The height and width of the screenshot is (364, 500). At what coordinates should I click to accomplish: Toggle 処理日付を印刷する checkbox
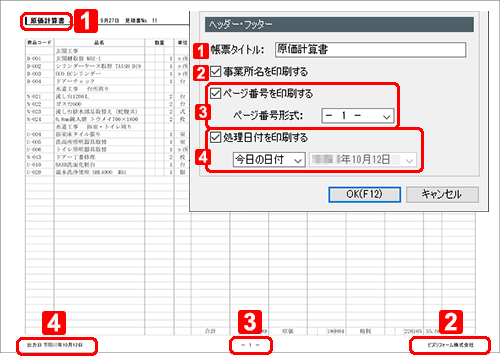point(216,137)
